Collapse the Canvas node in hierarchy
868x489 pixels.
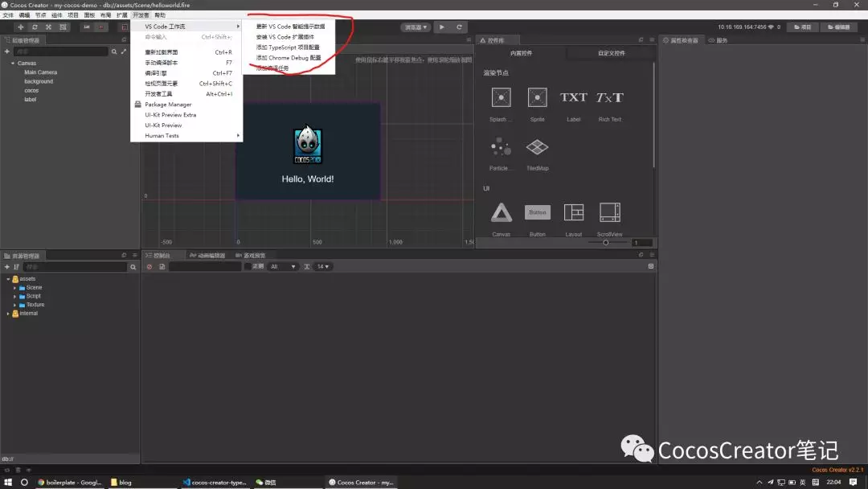point(13,63)
